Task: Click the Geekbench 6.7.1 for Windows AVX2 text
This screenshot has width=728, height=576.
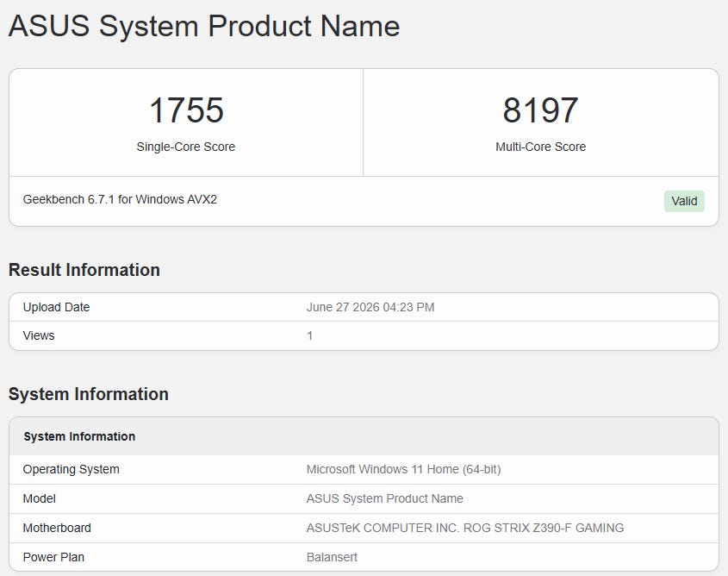Action: (120, 199)
